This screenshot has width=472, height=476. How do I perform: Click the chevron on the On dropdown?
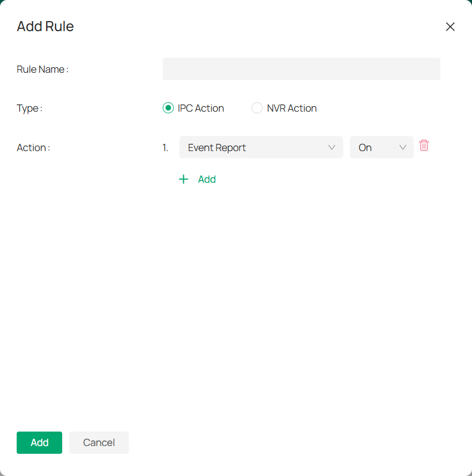click(x=402, y=147)
